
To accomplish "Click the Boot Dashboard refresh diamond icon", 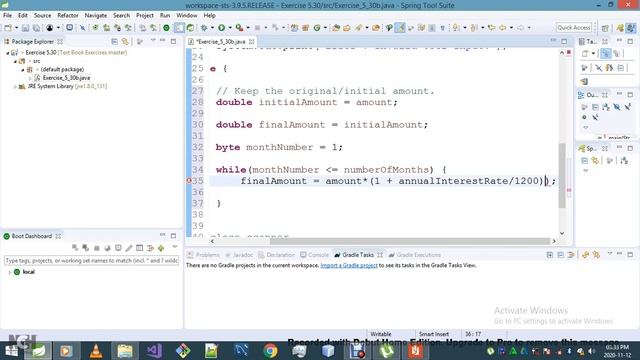I will click(161, 248).
